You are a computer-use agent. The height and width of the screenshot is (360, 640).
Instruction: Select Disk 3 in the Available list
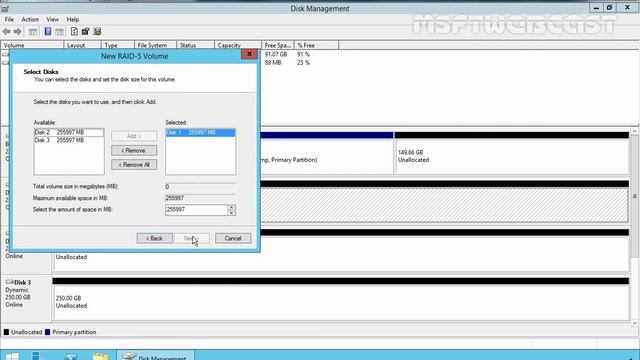pos(69,140)
